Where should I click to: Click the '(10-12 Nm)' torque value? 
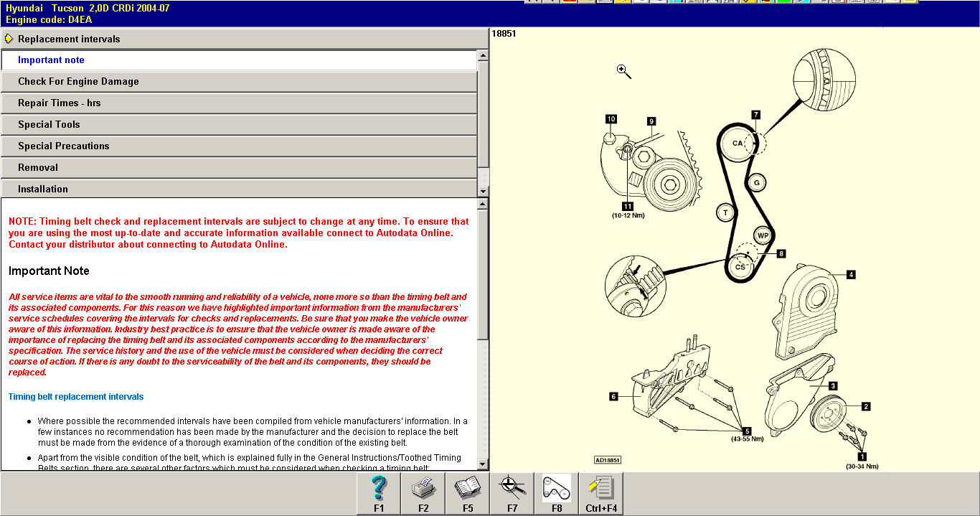tap(628, 215)
